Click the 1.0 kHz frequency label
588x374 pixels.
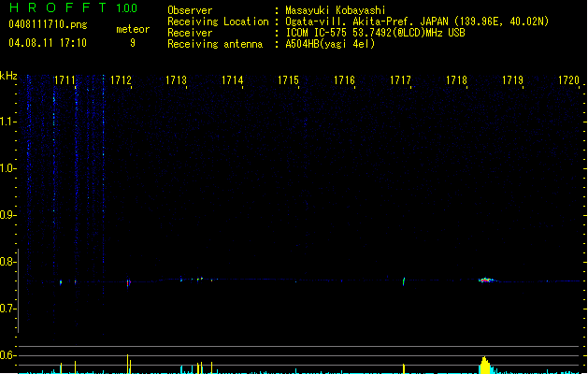pos(7,168)
